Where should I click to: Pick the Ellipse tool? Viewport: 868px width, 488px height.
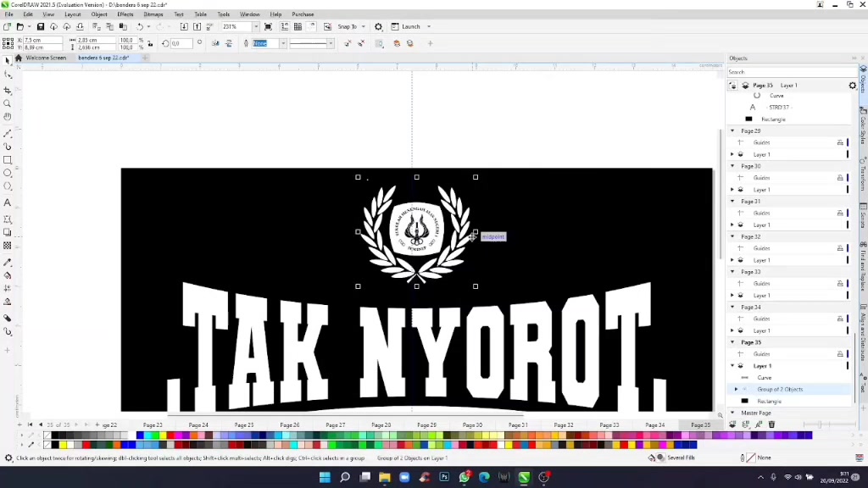pos(7,173)
